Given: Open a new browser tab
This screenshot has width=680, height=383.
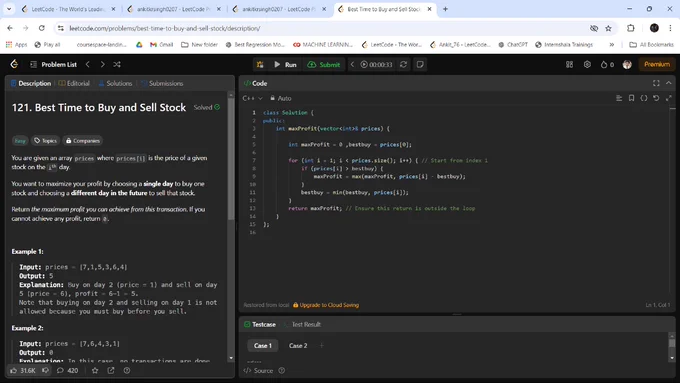Looking at the screenshot, I should [445, 9].
